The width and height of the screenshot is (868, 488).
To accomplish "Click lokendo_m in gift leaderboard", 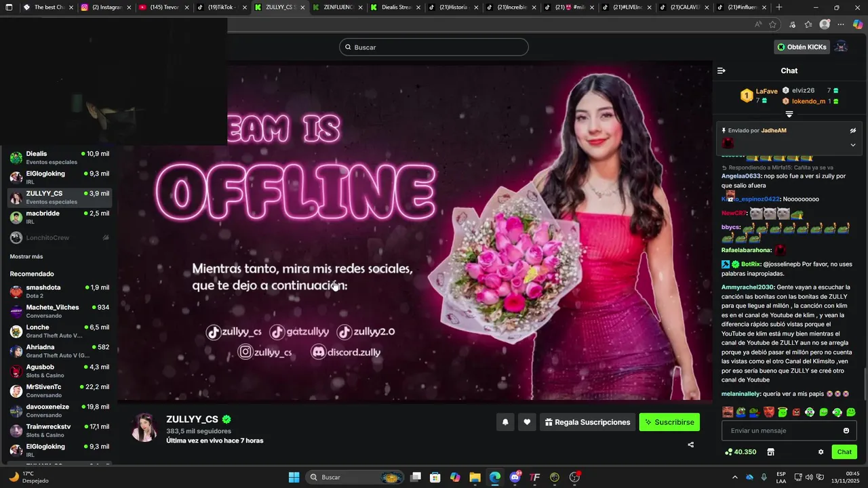I will 808,101.
